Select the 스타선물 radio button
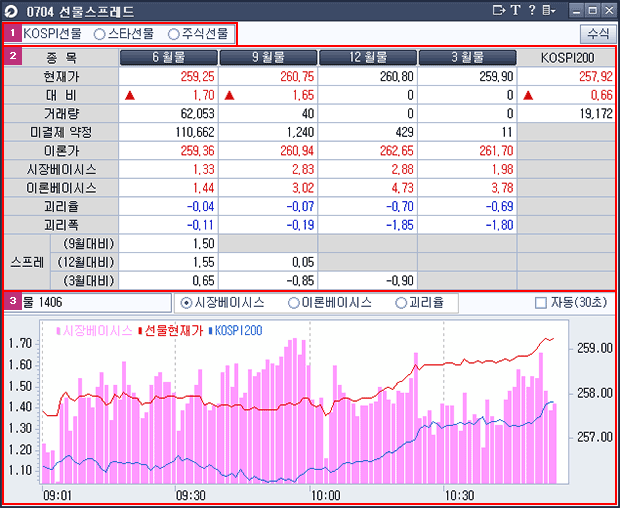Image resolution: width=620 pixels, height=508 pixels. tap(99, 33)
